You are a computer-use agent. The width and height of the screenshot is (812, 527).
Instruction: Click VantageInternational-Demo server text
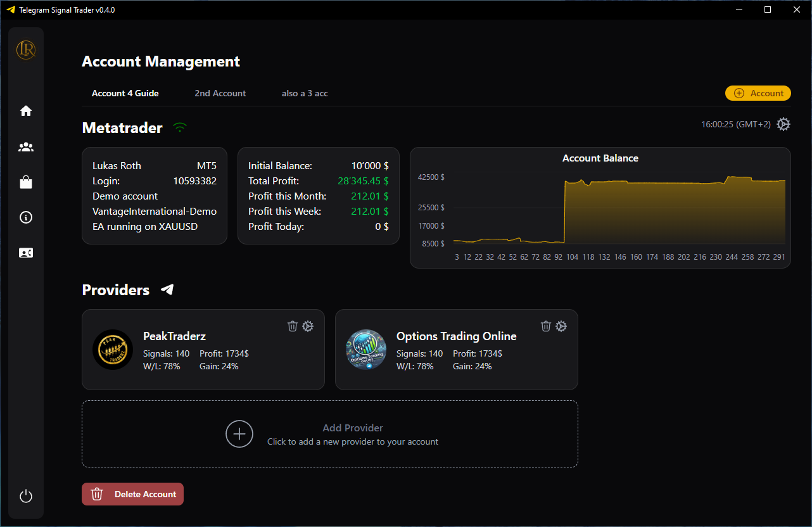[x=155, y=212]
